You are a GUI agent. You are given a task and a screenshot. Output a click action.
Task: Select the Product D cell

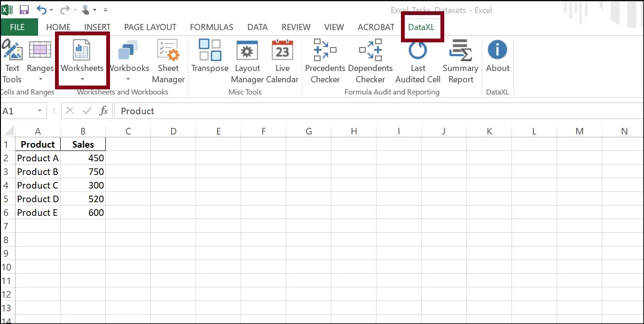(38, 199)
